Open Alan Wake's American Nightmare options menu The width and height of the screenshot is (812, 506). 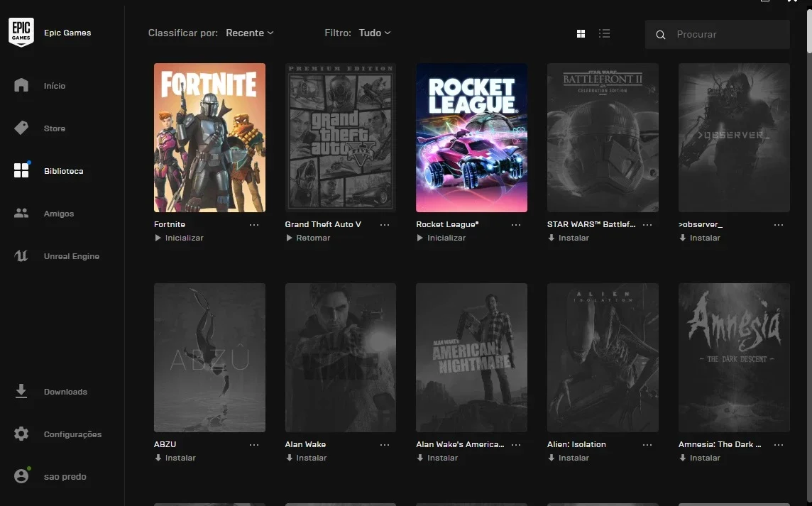tap(516, 445)
